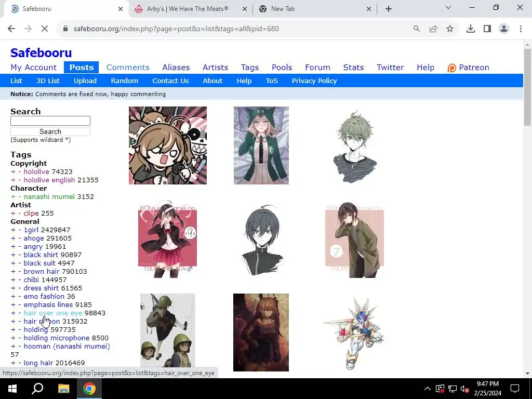This screenshot has width=532, height=399.
Task: Open the red skirt twintail girl thumbnail
Action: click(x=168, y=239)
